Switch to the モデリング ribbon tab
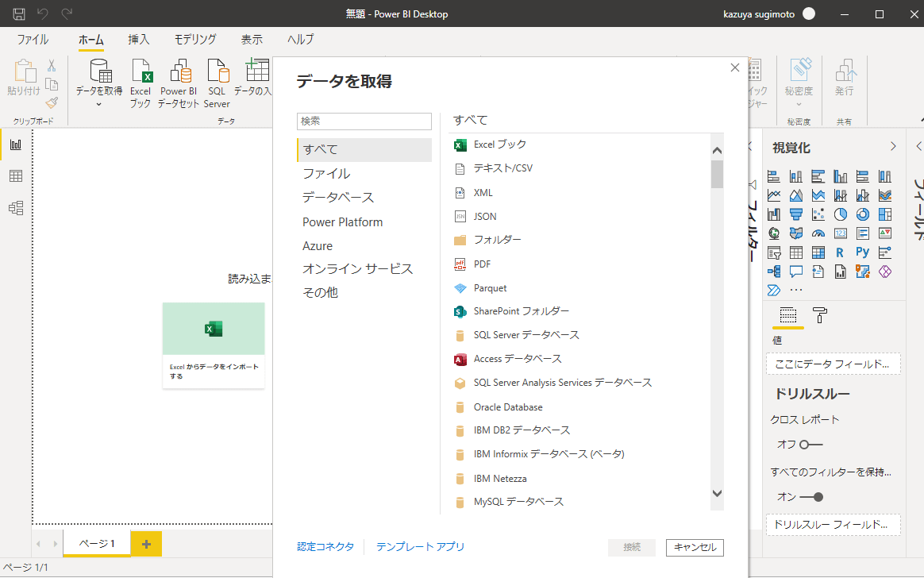This screenshot has height=578, width=924. [x=195, y=40]
